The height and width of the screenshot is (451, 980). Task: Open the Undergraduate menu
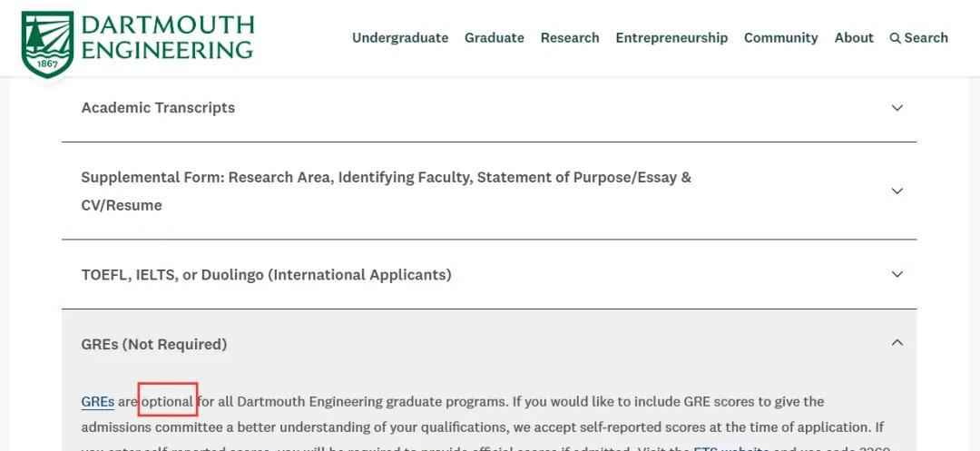(x=400, y=37)
